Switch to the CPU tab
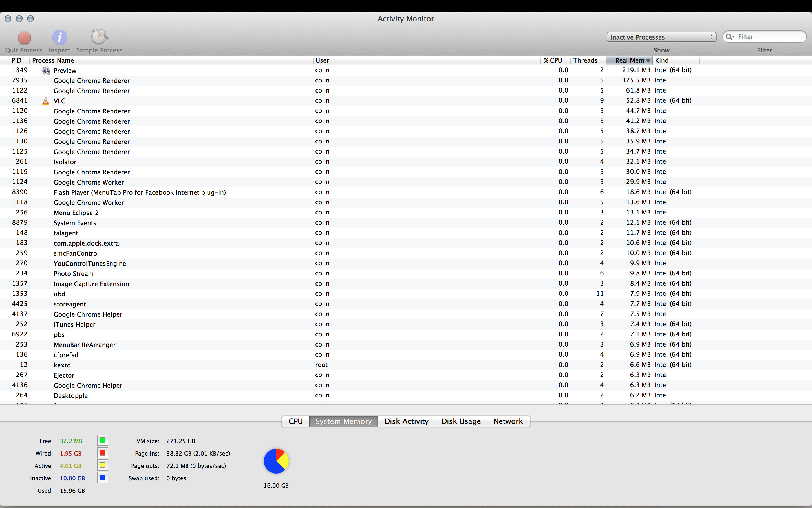 [295, 421]
